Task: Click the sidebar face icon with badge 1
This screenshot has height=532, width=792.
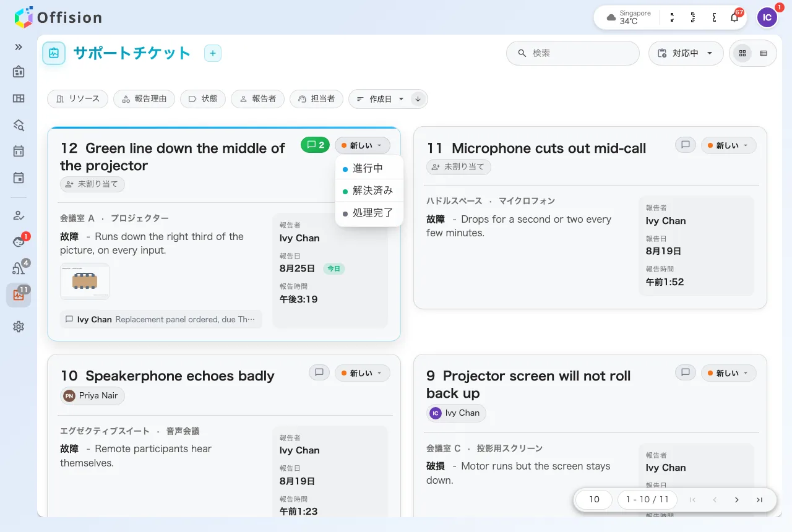Action: [x=19, y=242]
